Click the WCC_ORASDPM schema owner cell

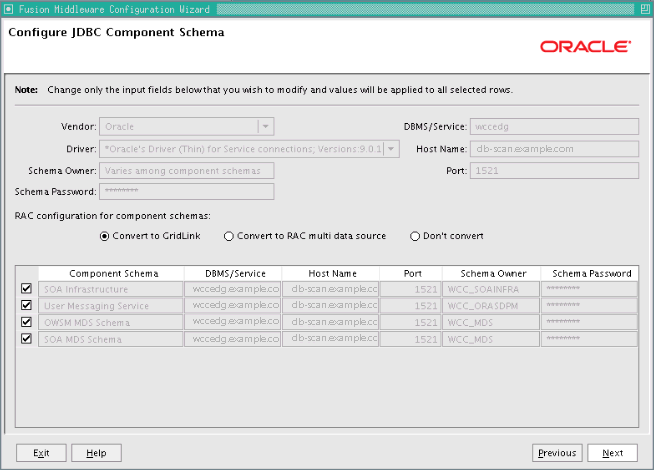491,306
